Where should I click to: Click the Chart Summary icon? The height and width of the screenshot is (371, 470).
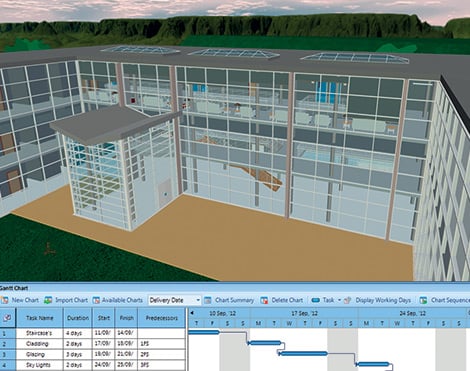pos(208,300)
